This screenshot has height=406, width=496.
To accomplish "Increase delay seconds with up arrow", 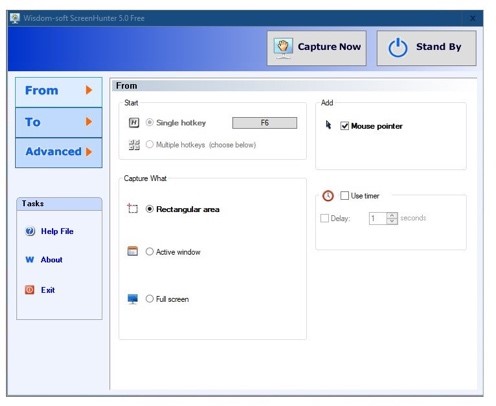I will click(x=392, y=215).
